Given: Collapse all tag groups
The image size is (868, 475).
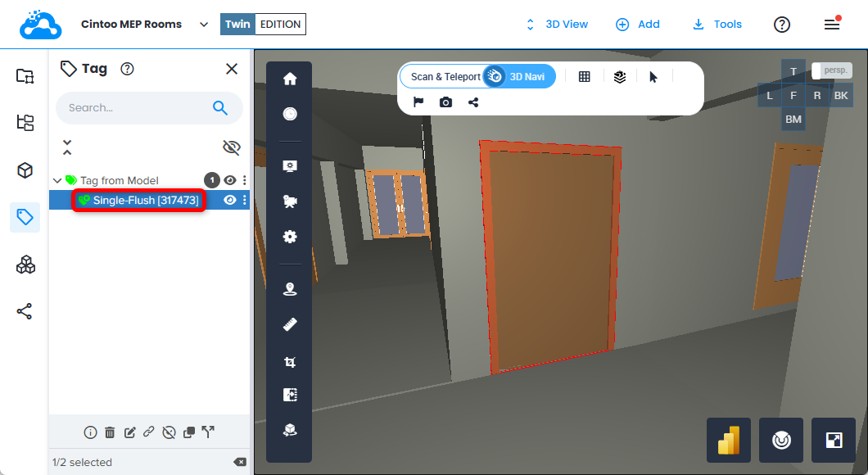Looking at the screenshot, I should pos(67,147).
